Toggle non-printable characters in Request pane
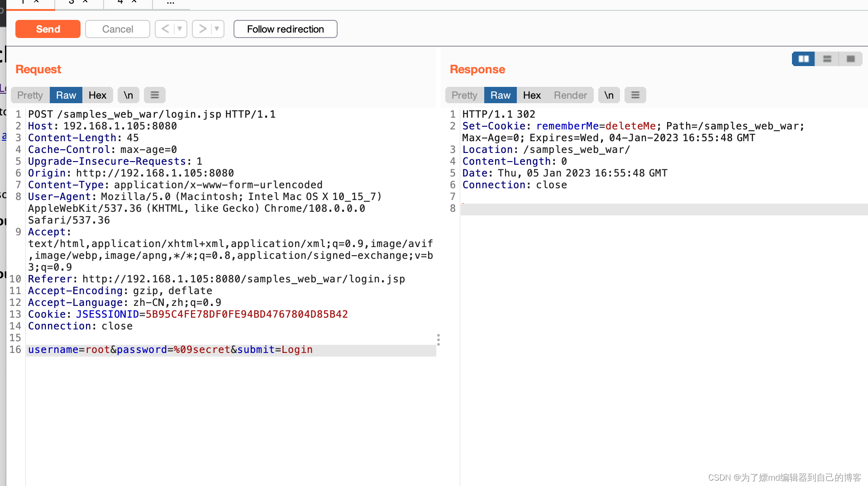The width and height of the screenshot is (868, 486). [129, 95]
